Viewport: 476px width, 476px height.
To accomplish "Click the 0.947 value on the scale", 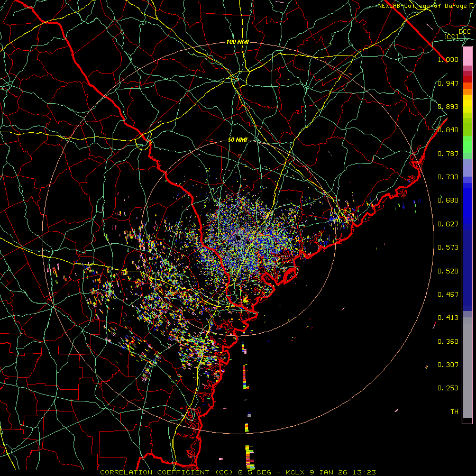I will 448,83.
